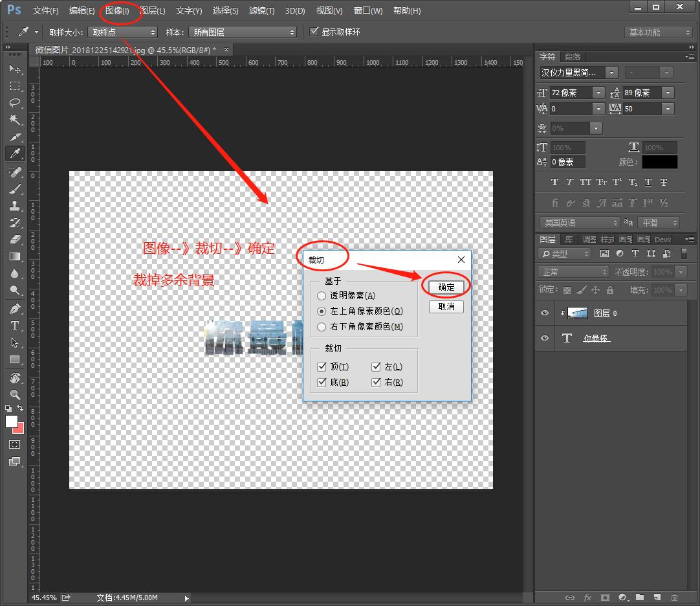Select the Lasso tool
700x606 pixels.
point(14,103)
